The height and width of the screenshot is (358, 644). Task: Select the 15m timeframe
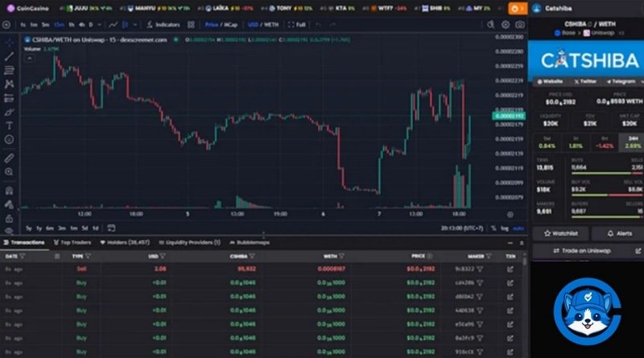click(59, 25)
